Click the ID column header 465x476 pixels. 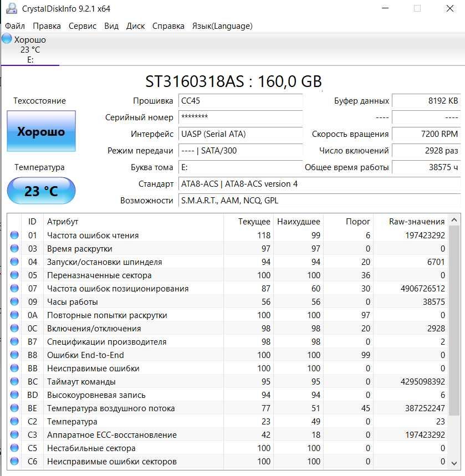coord(32,222)
